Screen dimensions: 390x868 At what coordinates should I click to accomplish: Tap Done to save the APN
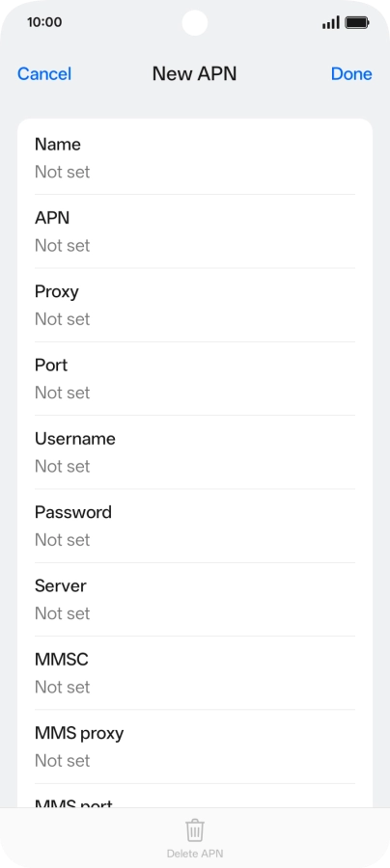point(351,73)
